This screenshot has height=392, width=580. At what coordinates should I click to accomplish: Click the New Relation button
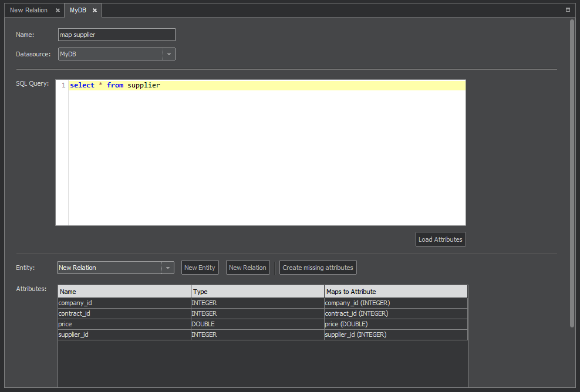pos(247,268)
